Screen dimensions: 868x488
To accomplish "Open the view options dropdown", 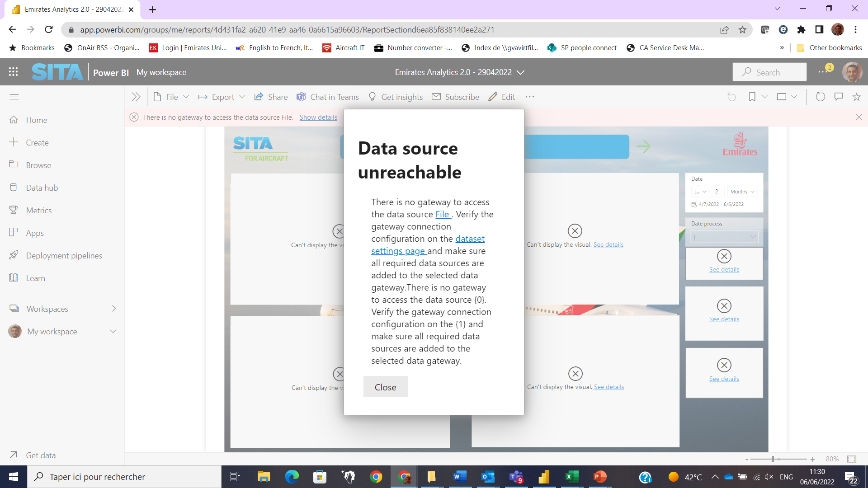I will [787, 97].
